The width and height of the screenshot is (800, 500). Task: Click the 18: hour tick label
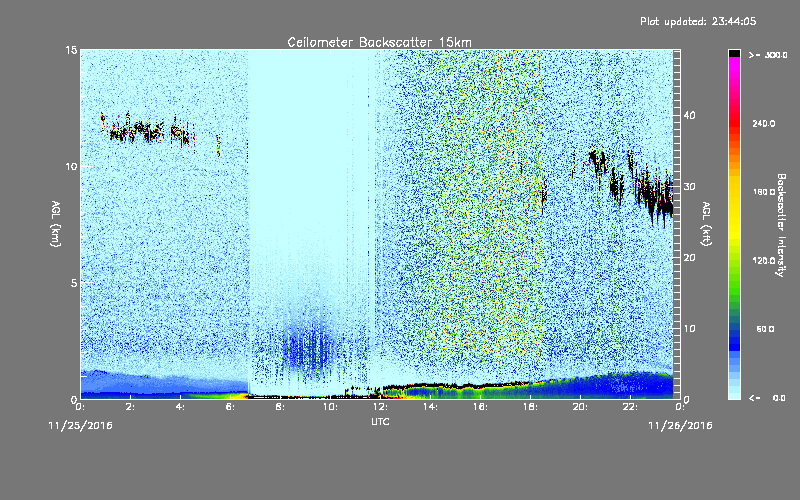coord(530,407)
